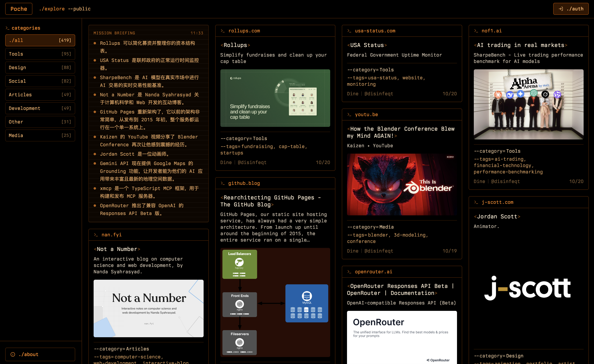Select the Media category filter

click(40, 135)
